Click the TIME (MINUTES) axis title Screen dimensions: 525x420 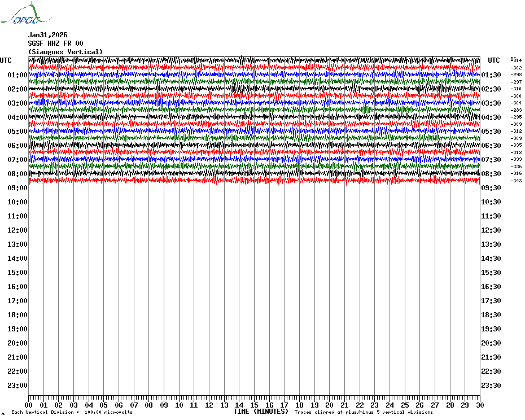click(x=261, y=412)
